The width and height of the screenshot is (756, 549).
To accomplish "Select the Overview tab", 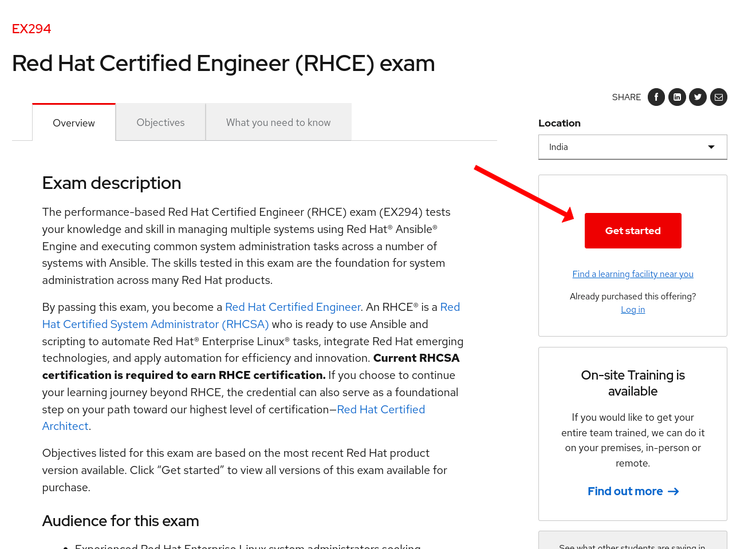I will tap(73, 123).
